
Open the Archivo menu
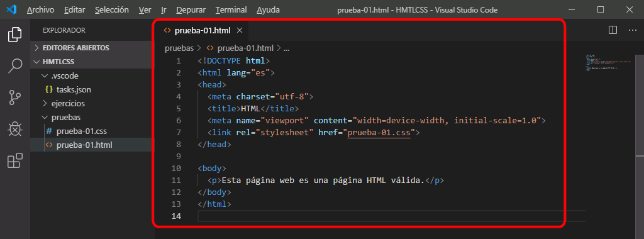click(x=41, y=9)
